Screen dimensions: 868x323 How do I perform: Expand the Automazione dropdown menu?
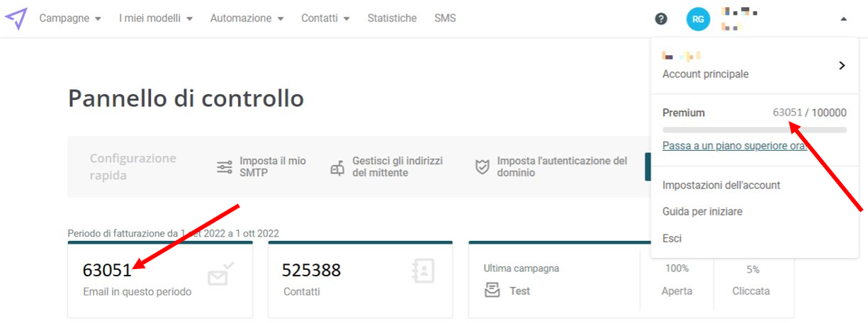247,18
